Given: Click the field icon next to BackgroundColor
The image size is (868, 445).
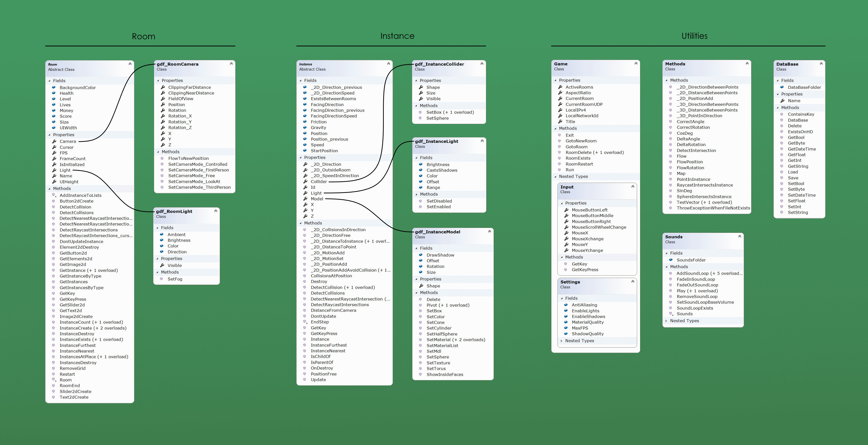Looking at the screenshot, I should (x=54, y=88).
